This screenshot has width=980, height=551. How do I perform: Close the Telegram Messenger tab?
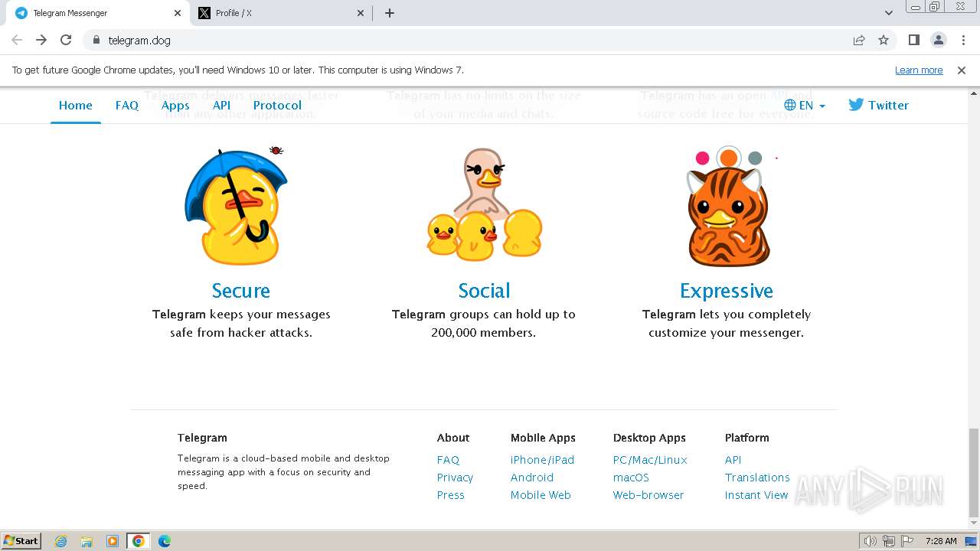click(x=178, y=13)
